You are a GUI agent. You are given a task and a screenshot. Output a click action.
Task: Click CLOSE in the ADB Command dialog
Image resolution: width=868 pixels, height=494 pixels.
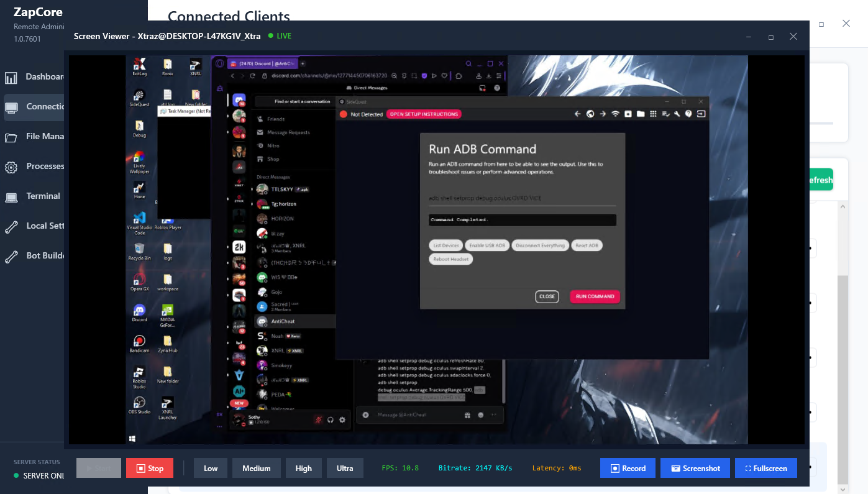click(x=547, y=296)
